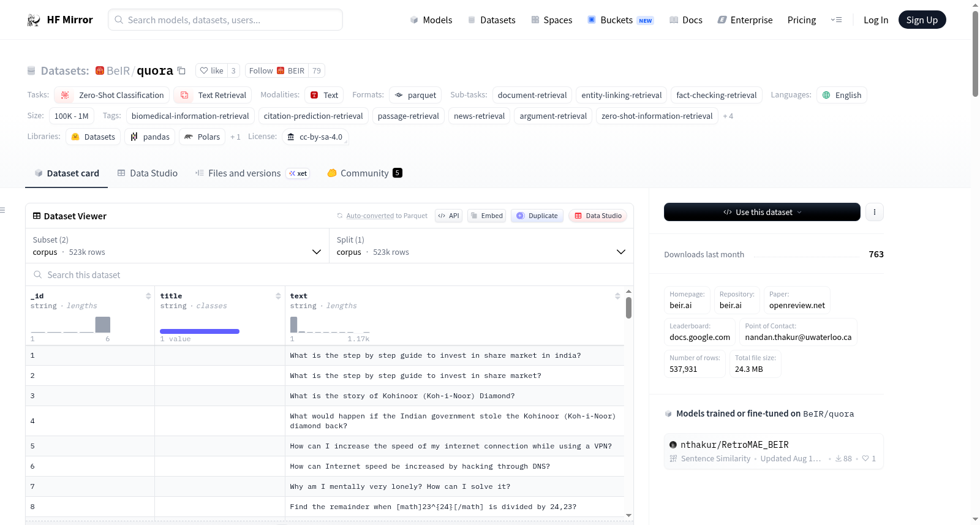
Task: Click the dataset viewer table scrollbar thumb
Action: (x=628, y=308)
